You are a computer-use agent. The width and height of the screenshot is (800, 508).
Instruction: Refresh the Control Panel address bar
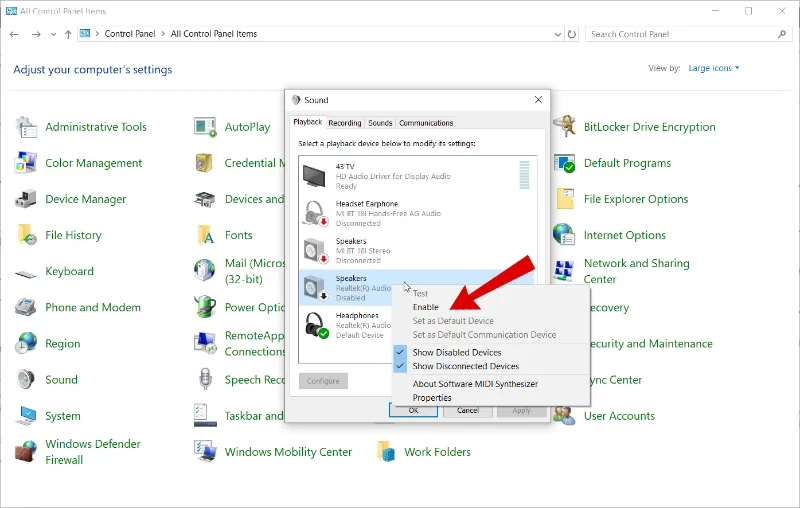pyautogui.click(x=572, y=34)
